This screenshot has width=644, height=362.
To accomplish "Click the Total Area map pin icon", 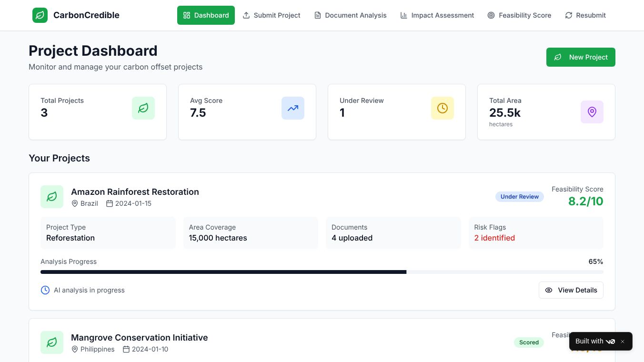I will click(x=592, y=112).
